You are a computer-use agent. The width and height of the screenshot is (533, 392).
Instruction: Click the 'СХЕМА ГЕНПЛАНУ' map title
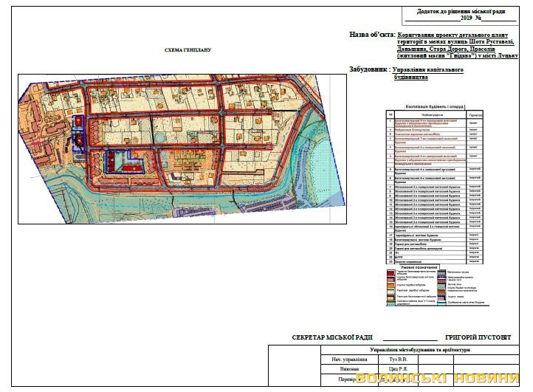pyautogui.click(x=189, y=50)
